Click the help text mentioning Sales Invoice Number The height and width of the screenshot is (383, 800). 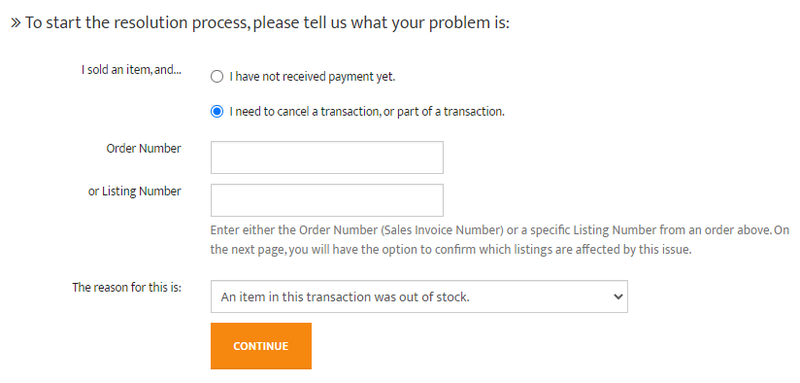point(499,229)
